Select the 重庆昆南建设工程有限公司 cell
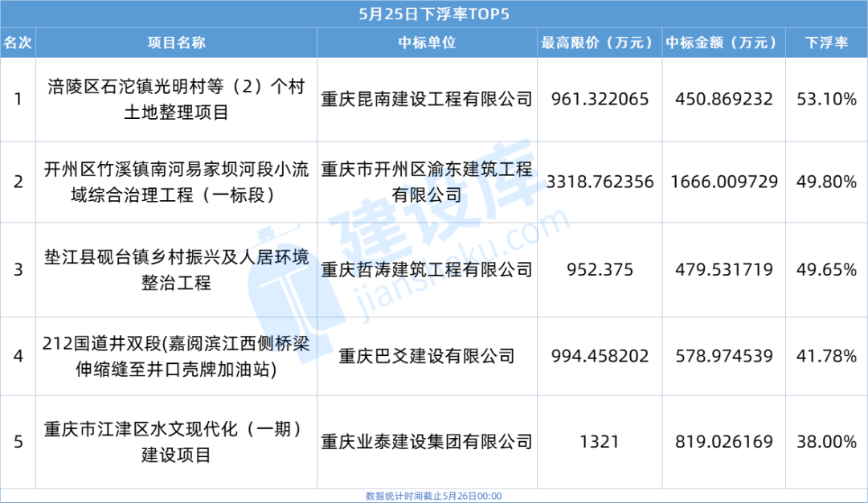This screenshot has width=868, height=503. pyautogui.click(x=426, y=100)
